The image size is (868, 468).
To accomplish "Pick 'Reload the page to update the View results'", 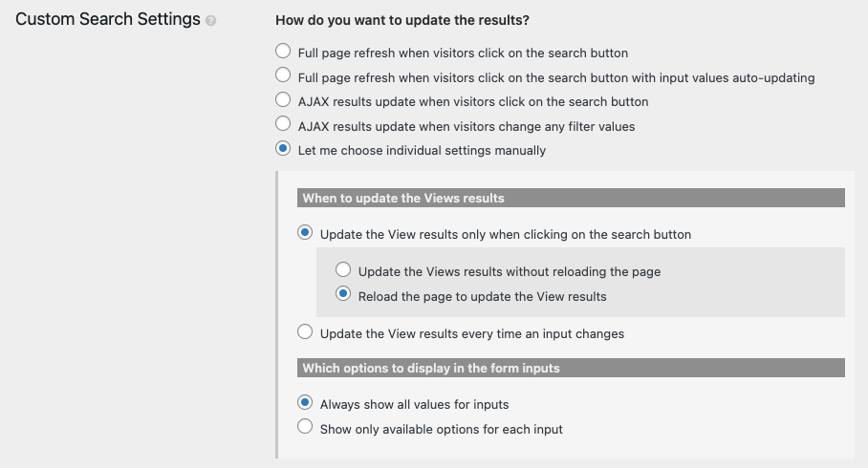I will pos(343,294).
